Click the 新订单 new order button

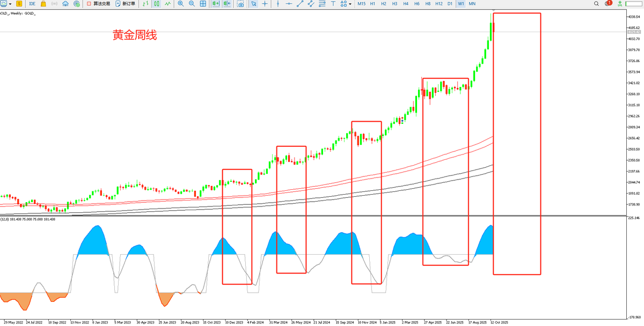(x=125, y=4)
